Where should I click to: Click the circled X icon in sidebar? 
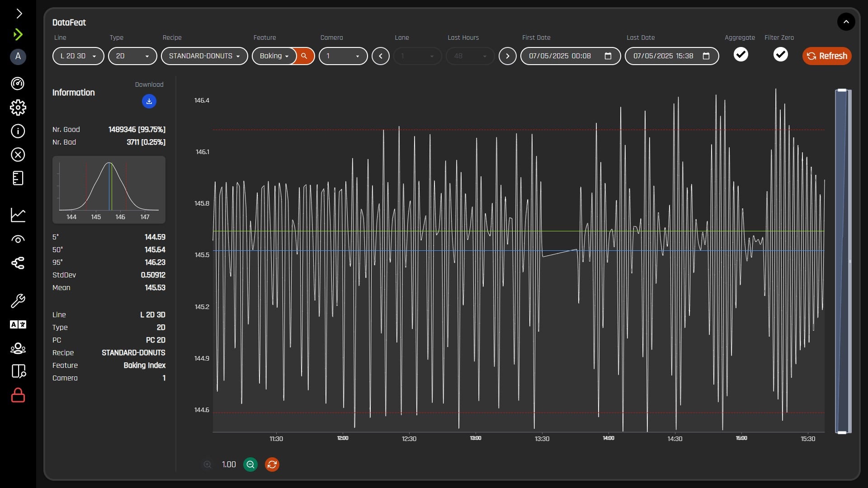tap(18, 155)
